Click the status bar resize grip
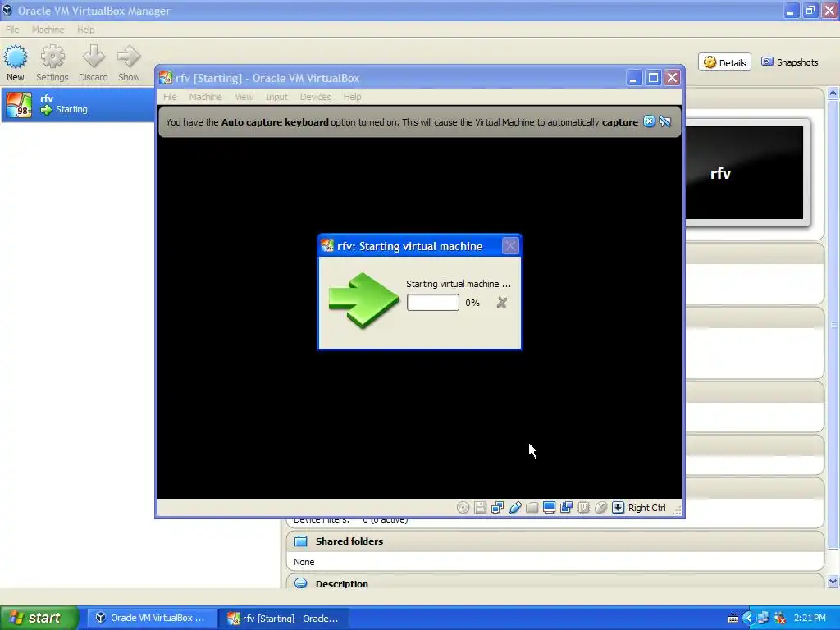This screenshot has height=630, width=840. [x=677, y=509]
